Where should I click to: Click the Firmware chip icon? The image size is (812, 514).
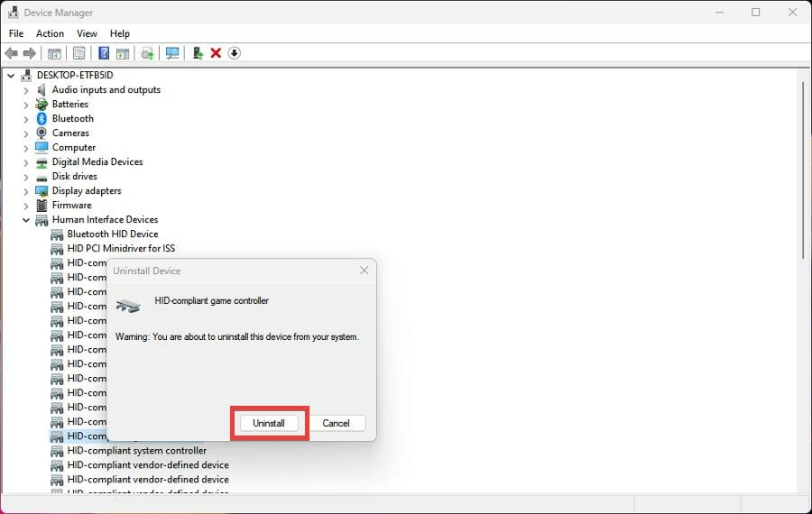pyautogui.click(x=42, y=206)
